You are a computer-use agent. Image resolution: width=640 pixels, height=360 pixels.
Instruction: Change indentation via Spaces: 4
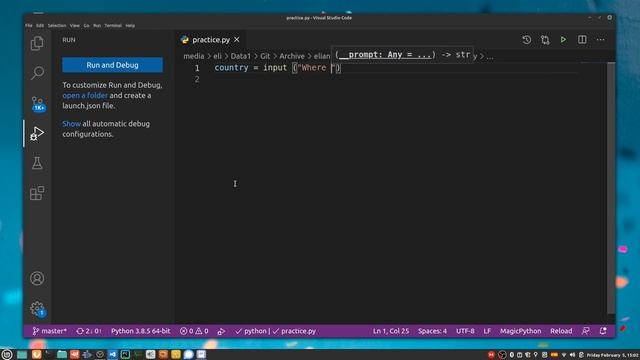point(432,331)
